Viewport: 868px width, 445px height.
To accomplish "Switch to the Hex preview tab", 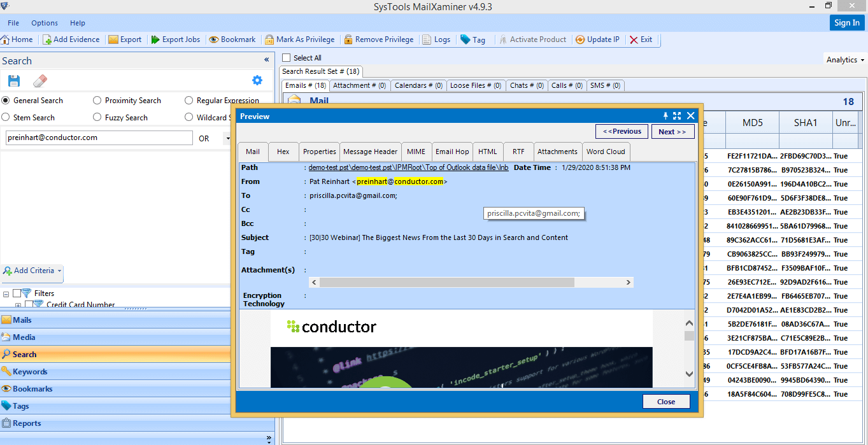I will point(283,152).
